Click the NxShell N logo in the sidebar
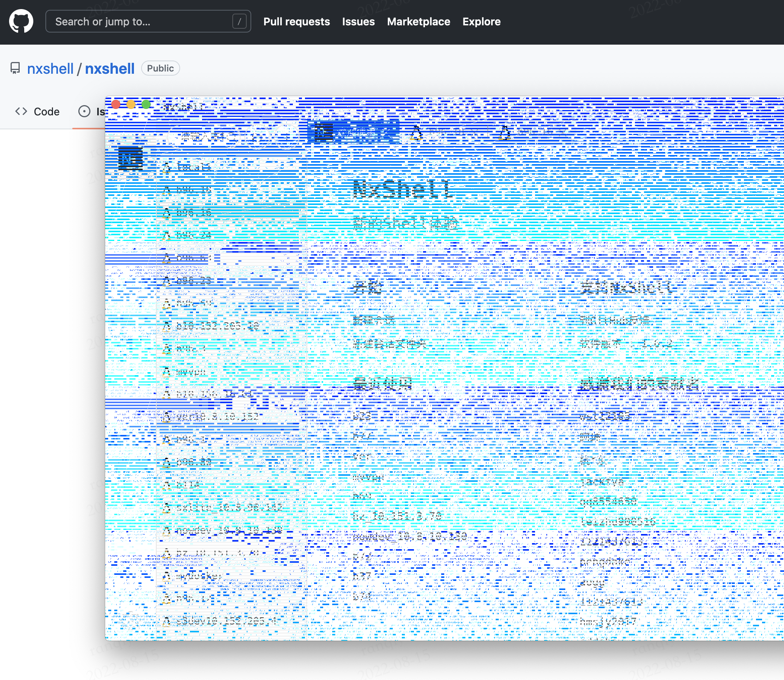 [131, 158]
